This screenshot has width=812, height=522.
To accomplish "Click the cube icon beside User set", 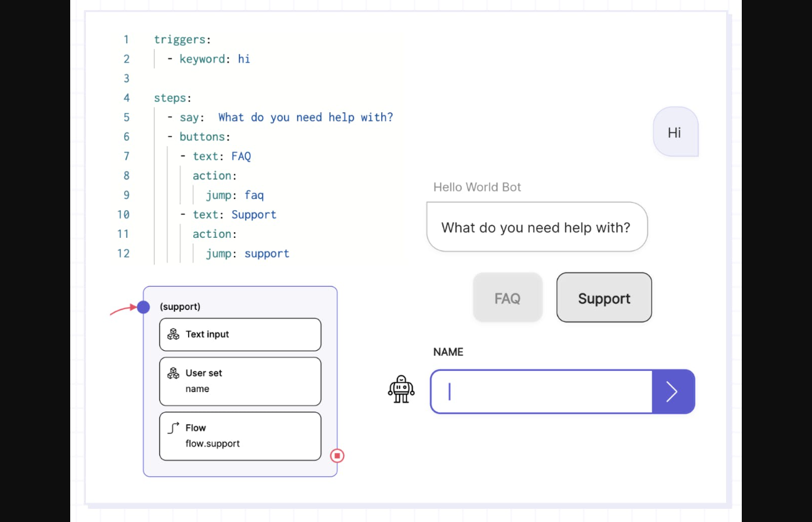I will pos(173,373).
